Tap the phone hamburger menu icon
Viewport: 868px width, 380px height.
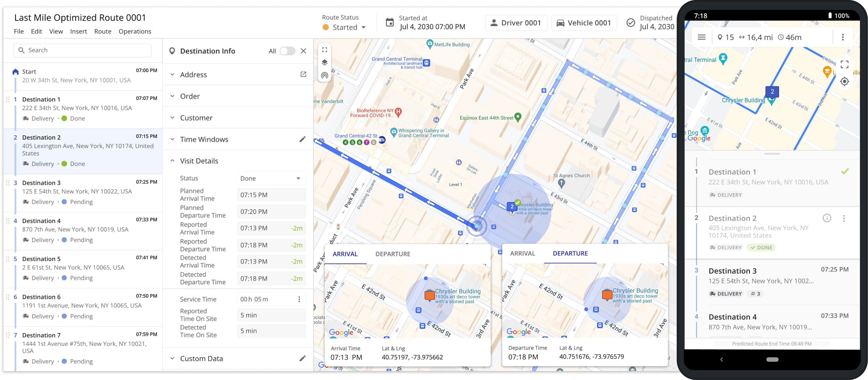(702, 37)
